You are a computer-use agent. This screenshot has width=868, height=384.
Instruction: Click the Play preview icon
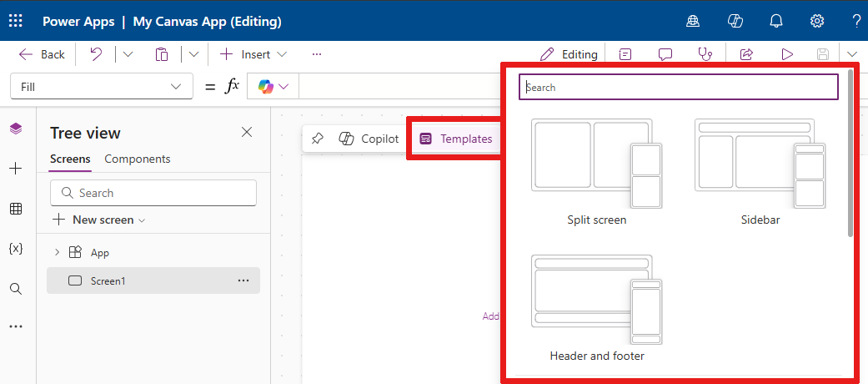pos(786,54)
